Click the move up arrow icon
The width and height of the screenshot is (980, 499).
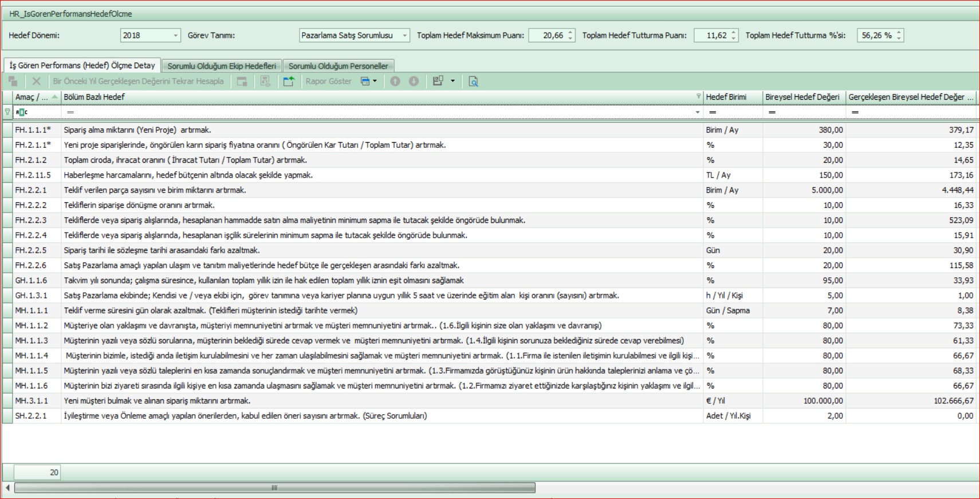point(395,81)
